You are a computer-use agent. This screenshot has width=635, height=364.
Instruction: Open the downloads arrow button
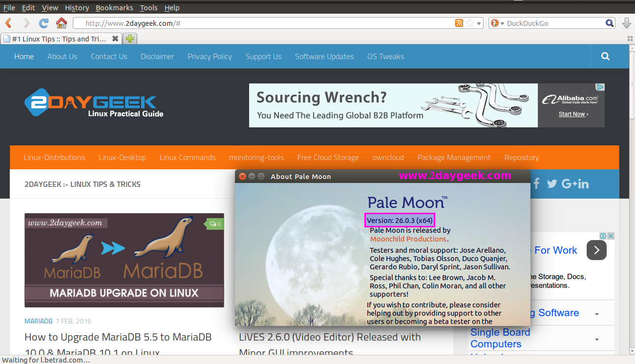[x=627, y=23]
